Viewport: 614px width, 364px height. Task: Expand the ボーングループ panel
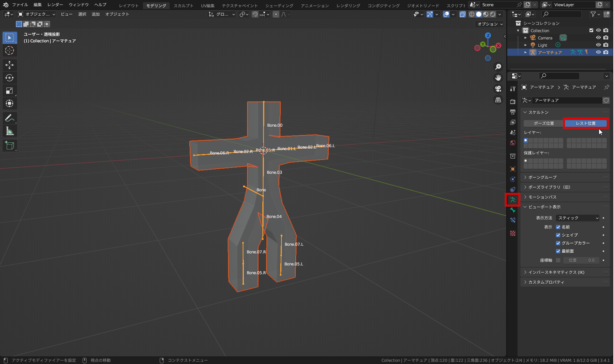pos(542,177)
